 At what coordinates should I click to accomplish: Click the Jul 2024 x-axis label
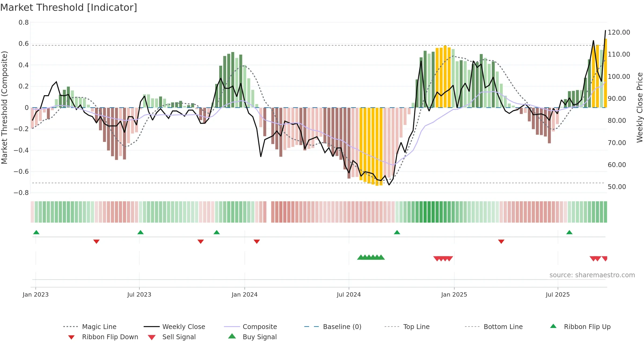[x=349, y=294]
